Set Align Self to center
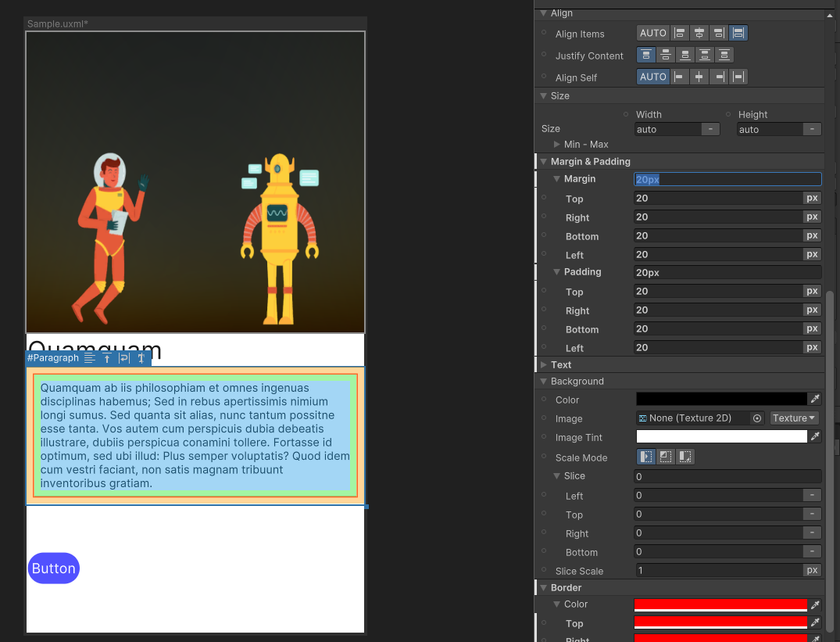 699,77
